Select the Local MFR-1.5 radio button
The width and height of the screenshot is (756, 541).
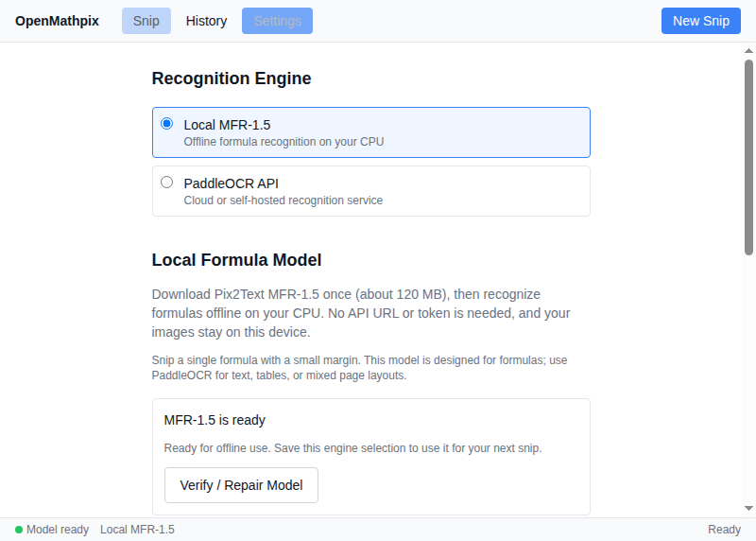click(167, 124)
